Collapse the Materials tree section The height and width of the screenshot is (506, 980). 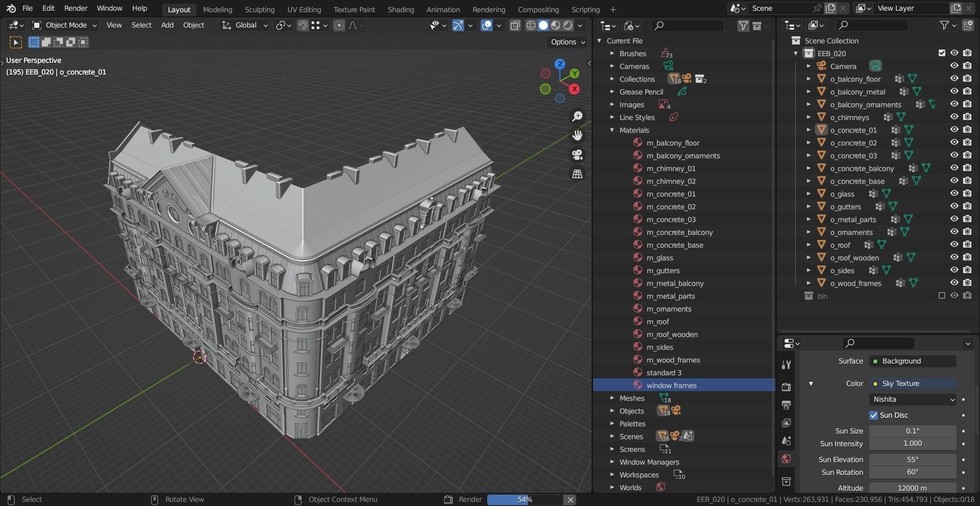pos(612,130)
